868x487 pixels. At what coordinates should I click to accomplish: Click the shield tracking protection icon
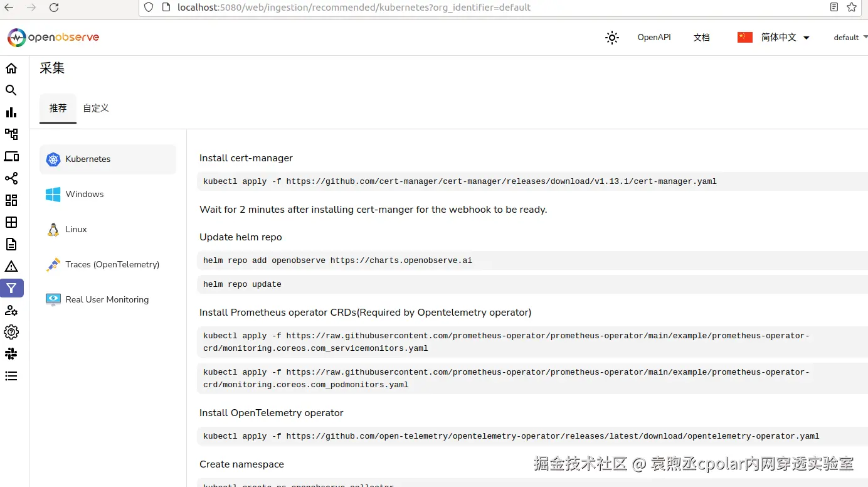tap(149, 8)
